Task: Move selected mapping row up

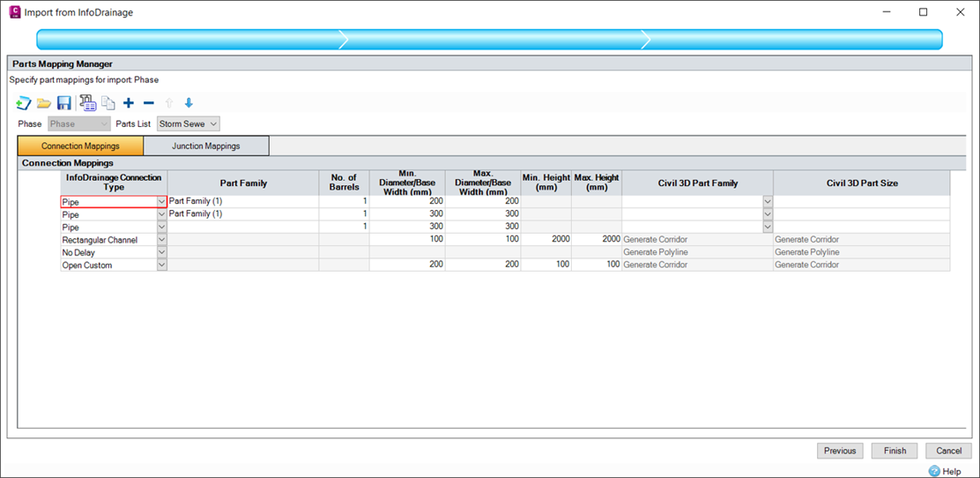Action: (168, 103)
